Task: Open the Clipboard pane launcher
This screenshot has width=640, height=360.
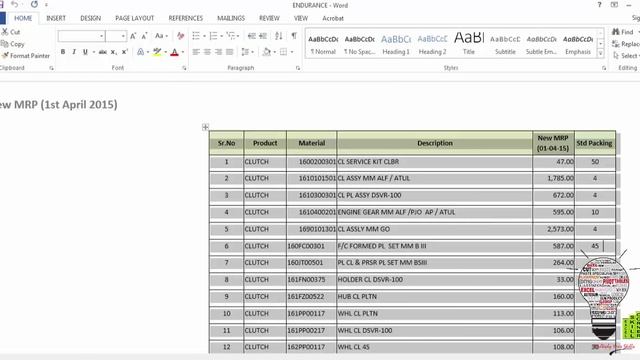Action: tap(51, 68)
